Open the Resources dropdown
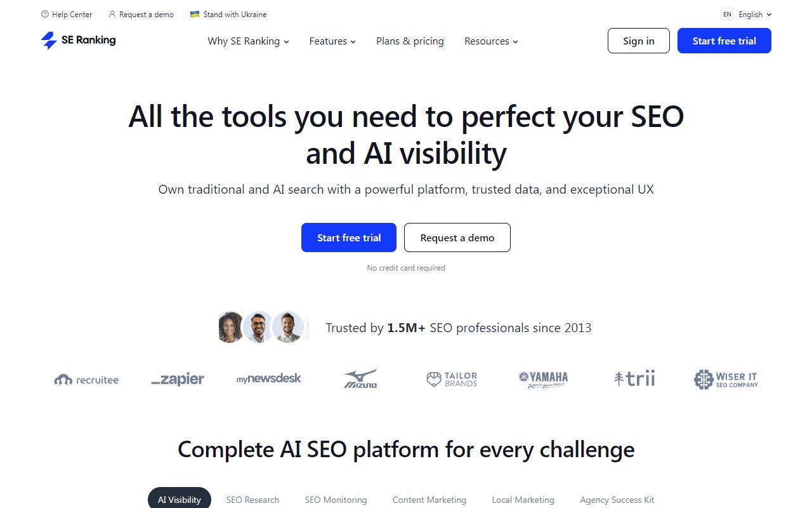 coord(490,41)
